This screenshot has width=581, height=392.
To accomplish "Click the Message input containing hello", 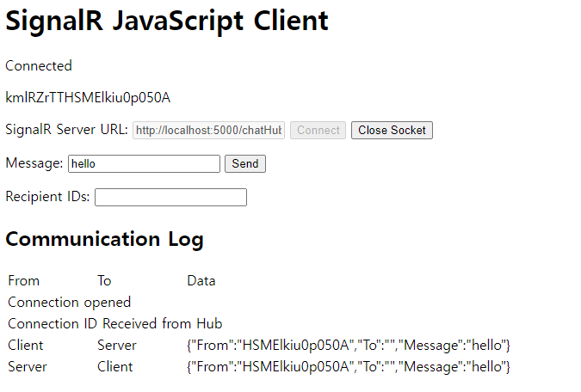I will pyautogui.click(x=144, y=163).
